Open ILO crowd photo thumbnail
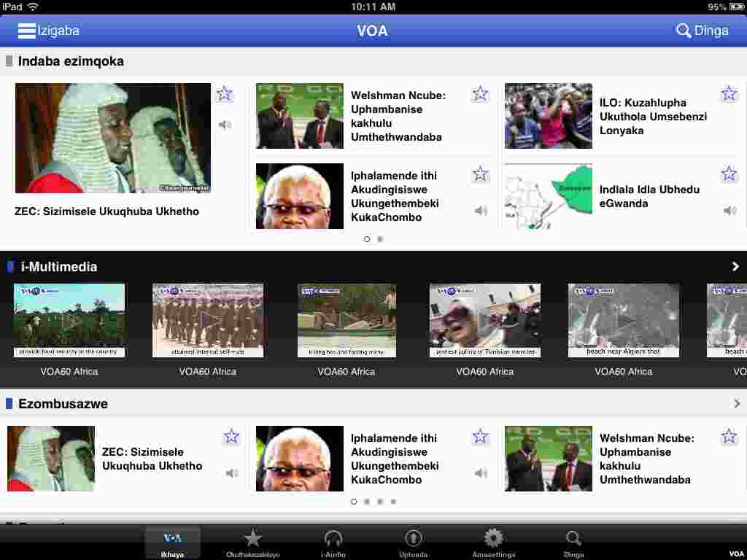 pos(549,116)
